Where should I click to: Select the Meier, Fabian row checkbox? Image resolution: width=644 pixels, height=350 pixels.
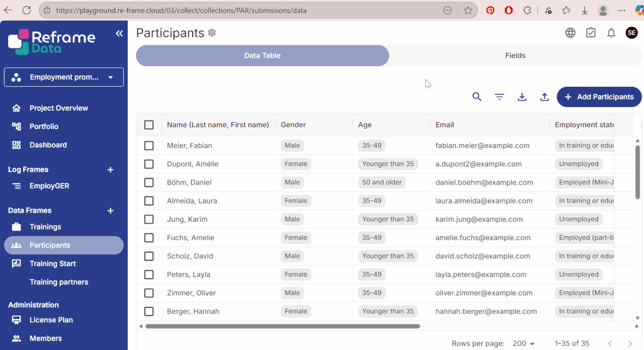point(149,145)
